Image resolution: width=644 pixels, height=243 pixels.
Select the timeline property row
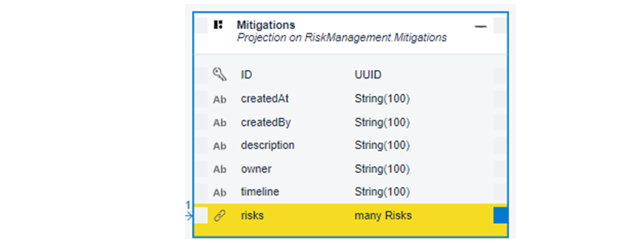[x=351, y=192]
